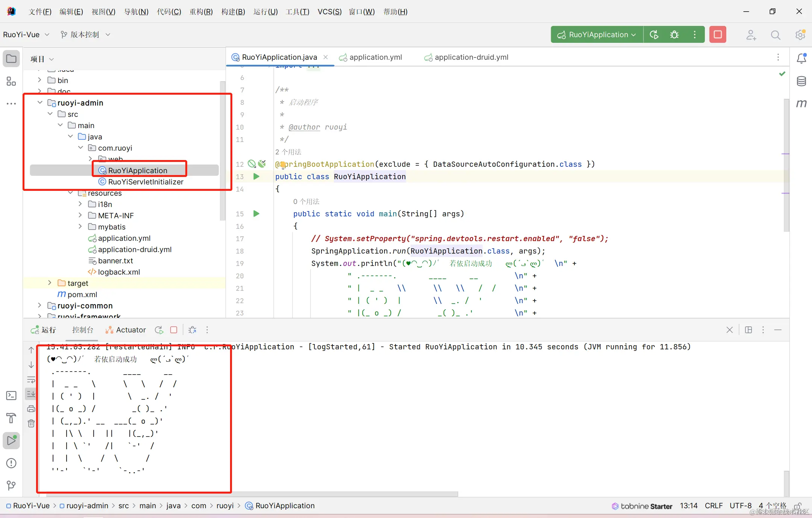Image resolution: width=812 pixels, height=518 pixels.
Task: Open the Database tool window
Action: click(801, 81)
